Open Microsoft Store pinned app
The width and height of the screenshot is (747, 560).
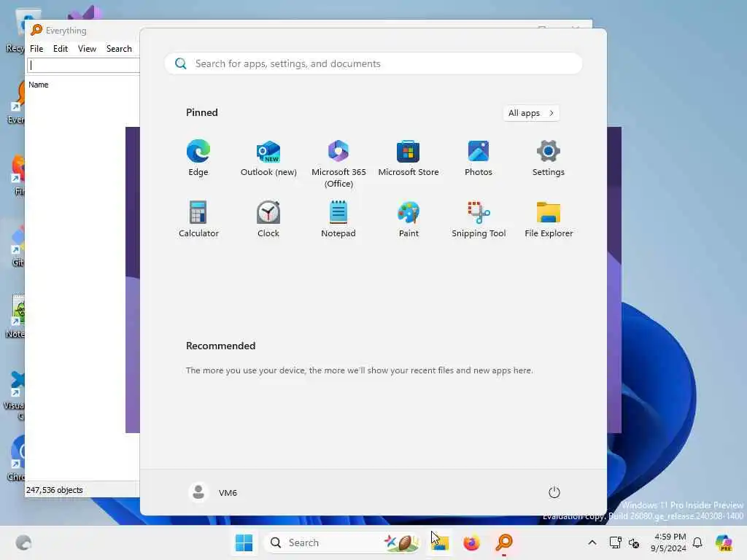point(409,158)
